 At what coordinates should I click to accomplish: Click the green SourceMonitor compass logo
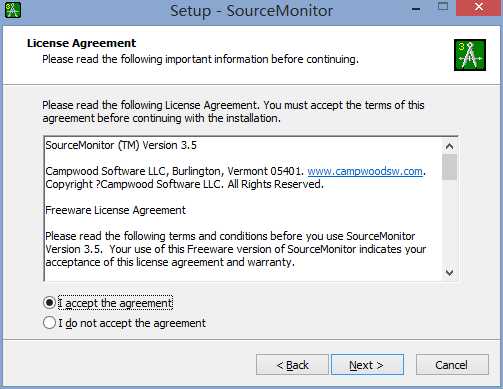(470, 55)
